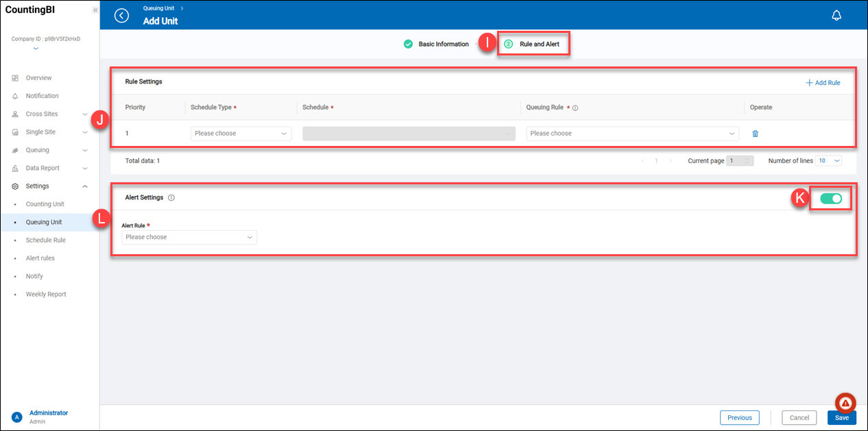This screenshot has width=868, height=431.
Task: Open the notification bell in header
Action: click(x=836, y=16)
